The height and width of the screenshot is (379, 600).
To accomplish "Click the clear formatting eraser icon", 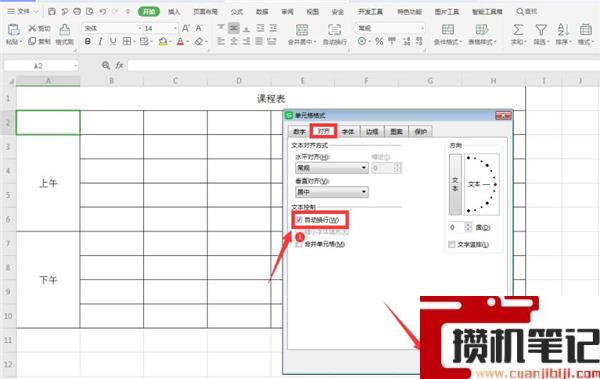I will tap(199, 41).
